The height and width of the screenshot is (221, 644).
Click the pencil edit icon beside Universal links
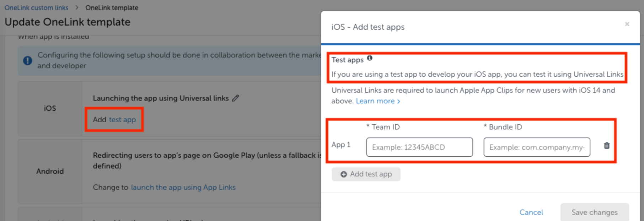236,98
